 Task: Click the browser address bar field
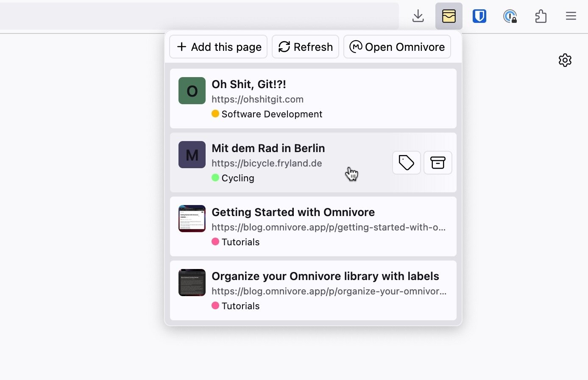[x=199, y=16]
